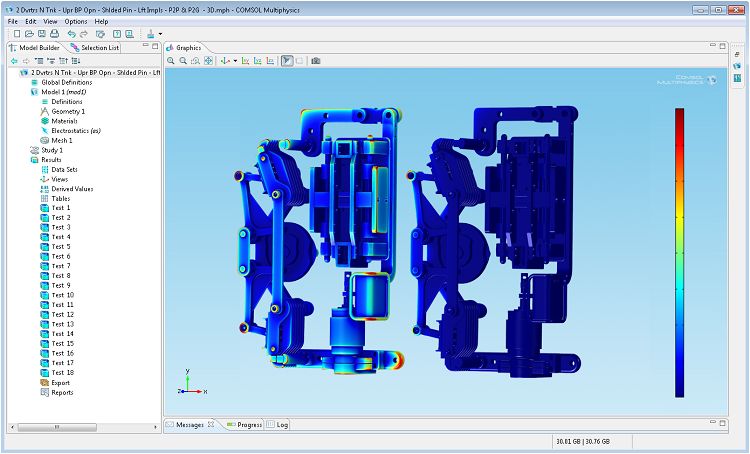This screenshot has width=750, height=454.
Task: Open the Progress tab
Action: click(x=244, y=424)
